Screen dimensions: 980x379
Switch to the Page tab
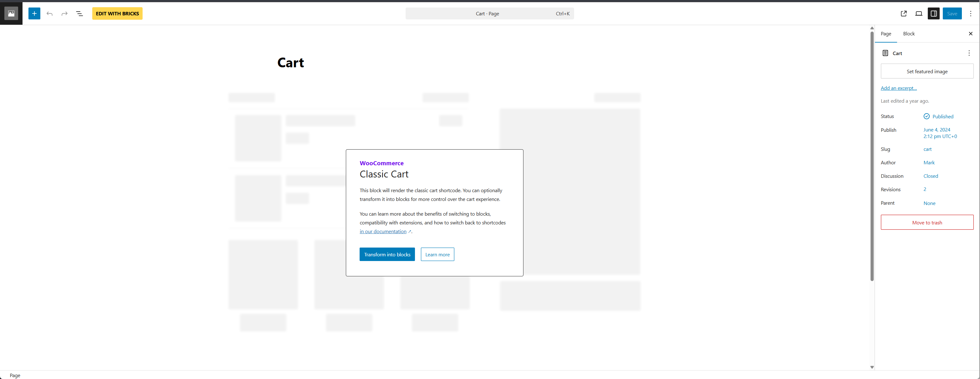pos(886,33)
